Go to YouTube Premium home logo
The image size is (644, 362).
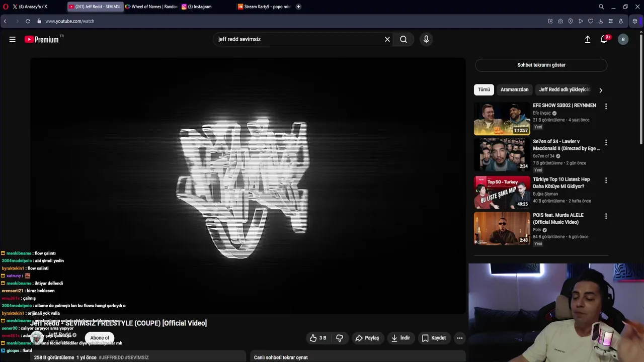coord(42,39)
